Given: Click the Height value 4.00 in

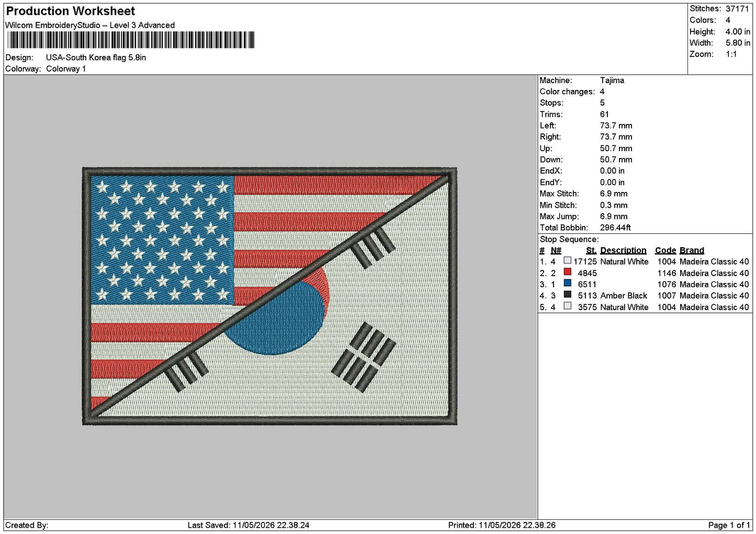Looking at the screenshot, I should (x=738, y=32).
